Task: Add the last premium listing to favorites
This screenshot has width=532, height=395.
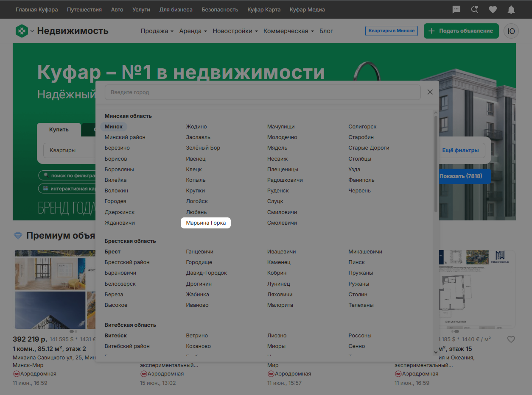Action: 511,339
